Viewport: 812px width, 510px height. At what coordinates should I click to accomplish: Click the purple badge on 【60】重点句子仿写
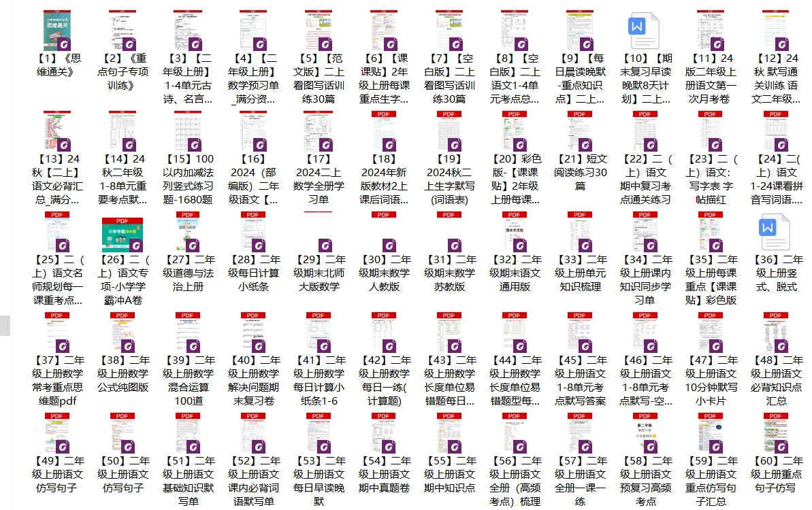[781, 447]
